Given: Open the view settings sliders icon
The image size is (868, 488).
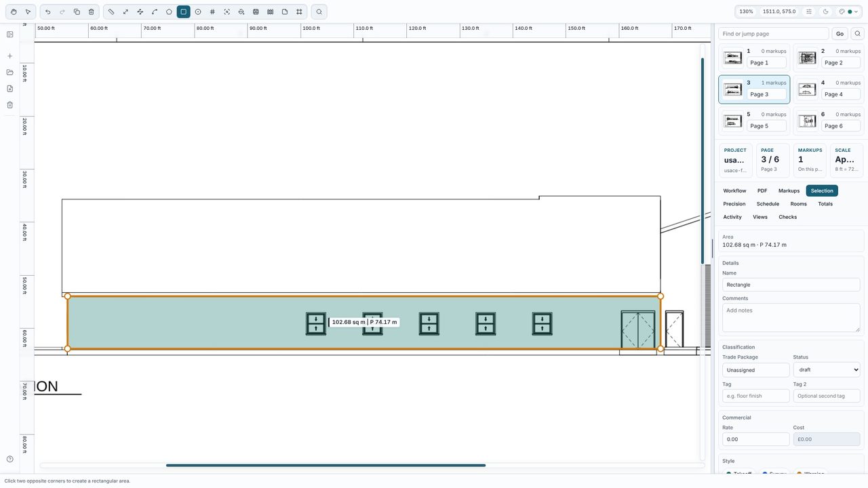Looking at the screenshot, I should tap(809, 12).
